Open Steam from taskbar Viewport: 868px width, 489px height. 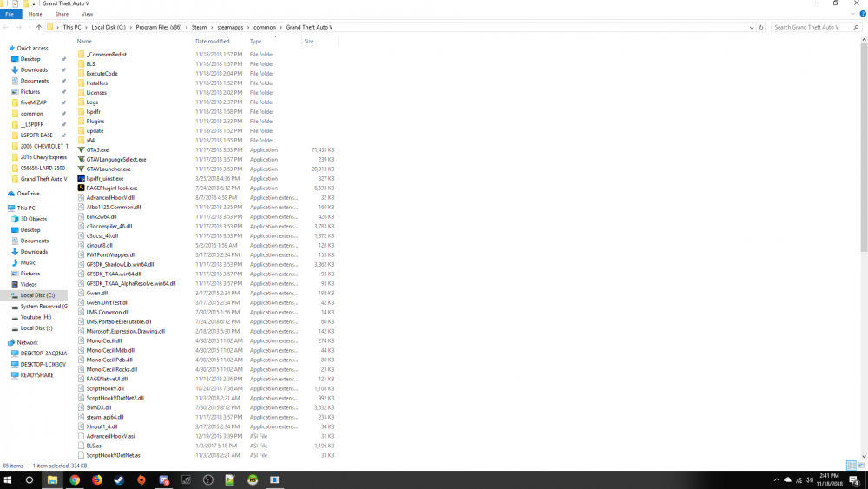click(119, 480)
